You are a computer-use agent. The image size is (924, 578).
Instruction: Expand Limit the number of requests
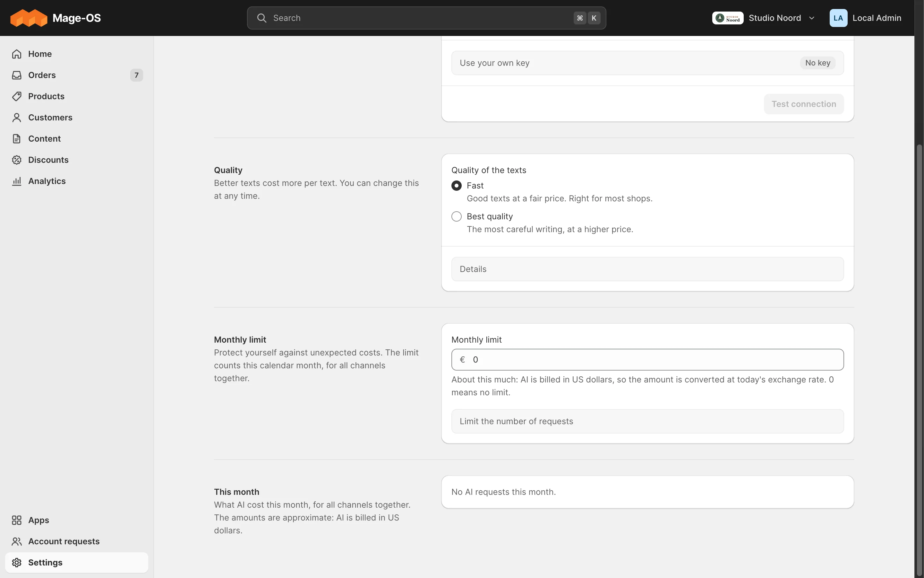(x=647, y=421)
